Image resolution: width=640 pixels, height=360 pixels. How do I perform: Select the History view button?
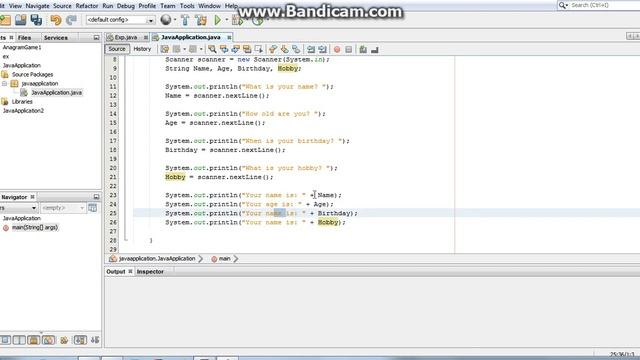coord(142,49)
